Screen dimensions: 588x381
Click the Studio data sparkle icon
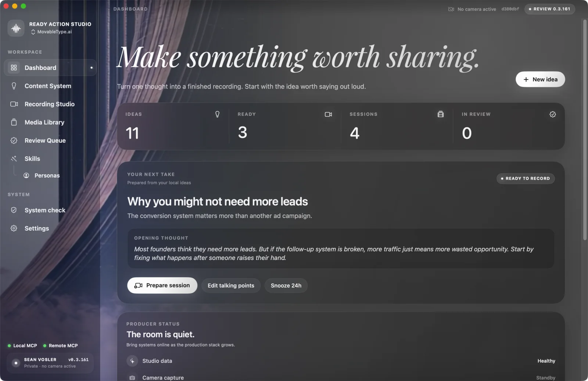click(132, 361)
